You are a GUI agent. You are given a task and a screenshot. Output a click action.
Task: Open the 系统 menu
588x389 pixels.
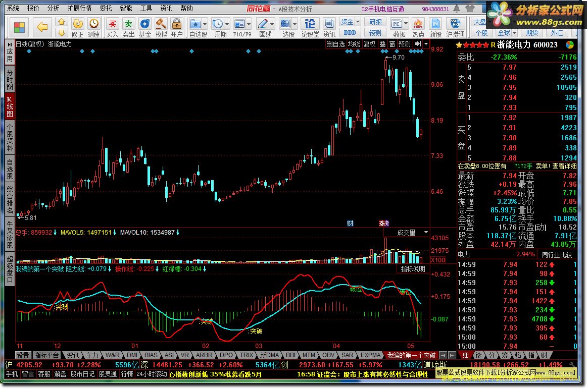tap(13, 8)
